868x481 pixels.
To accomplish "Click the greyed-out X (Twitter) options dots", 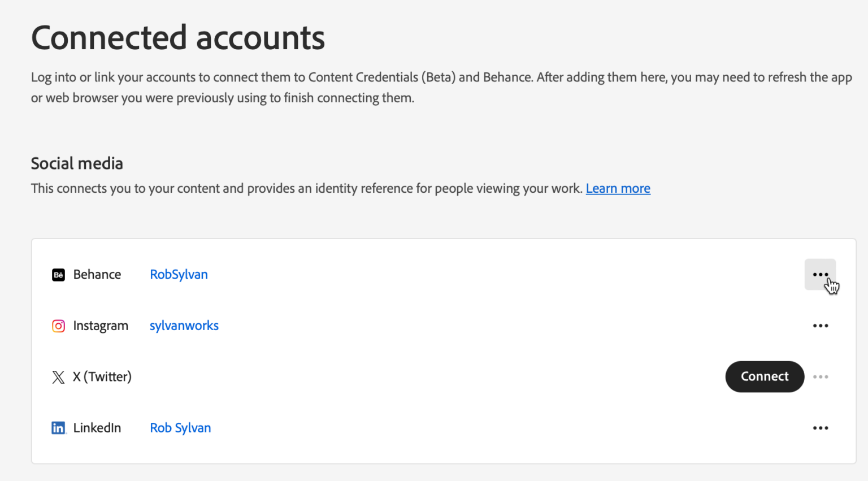I will [820, 377].
